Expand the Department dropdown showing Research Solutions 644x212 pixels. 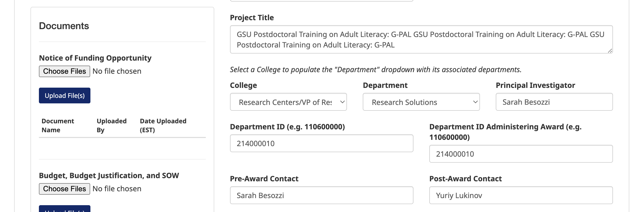(x=421, y=102)
